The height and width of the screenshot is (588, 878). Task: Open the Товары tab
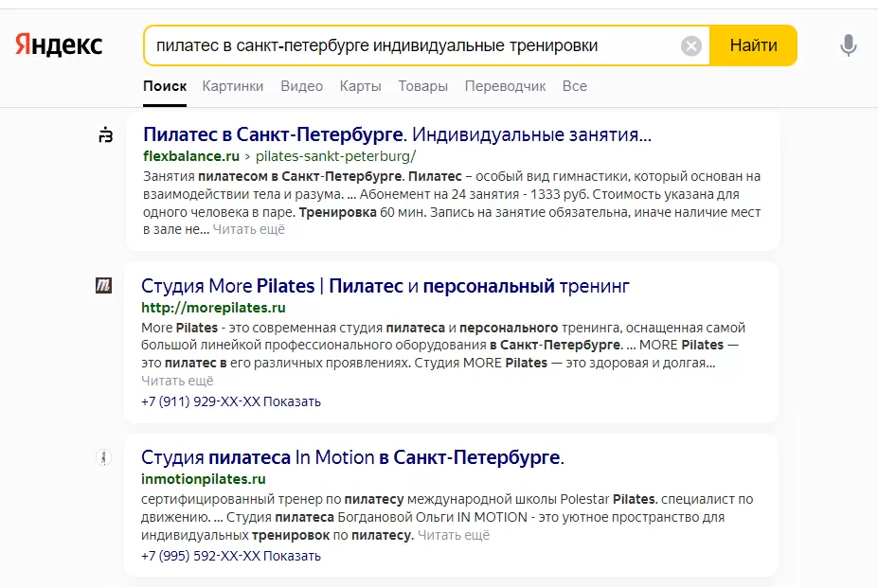422,86
